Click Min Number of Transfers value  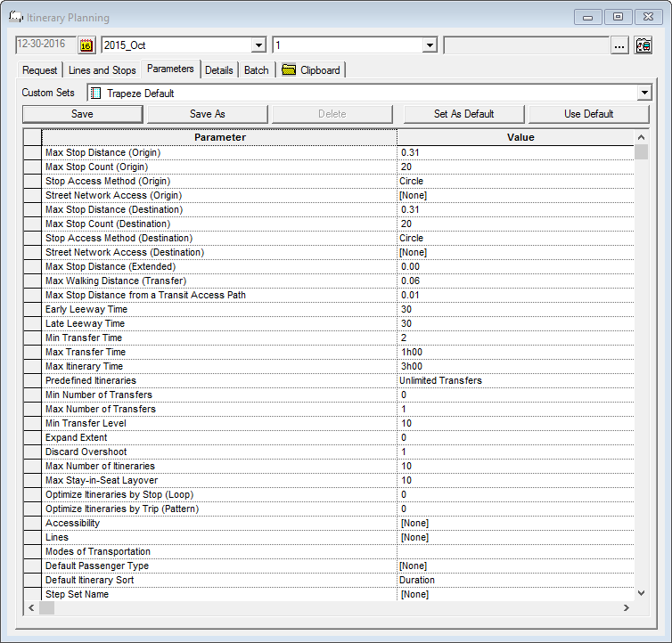click(515, 395)
